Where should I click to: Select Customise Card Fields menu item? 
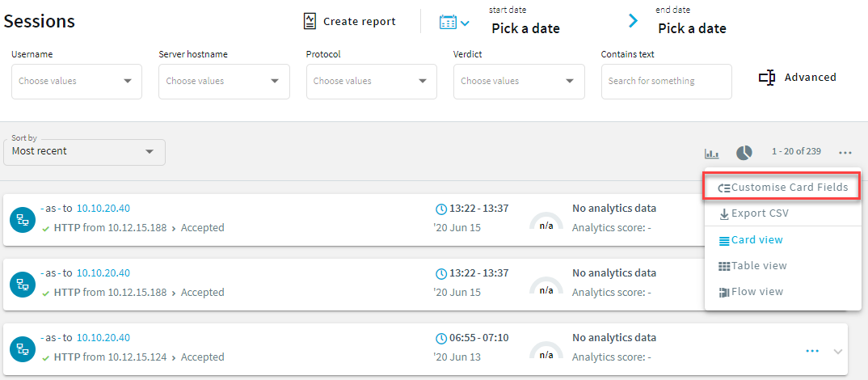tap(782, 188)
